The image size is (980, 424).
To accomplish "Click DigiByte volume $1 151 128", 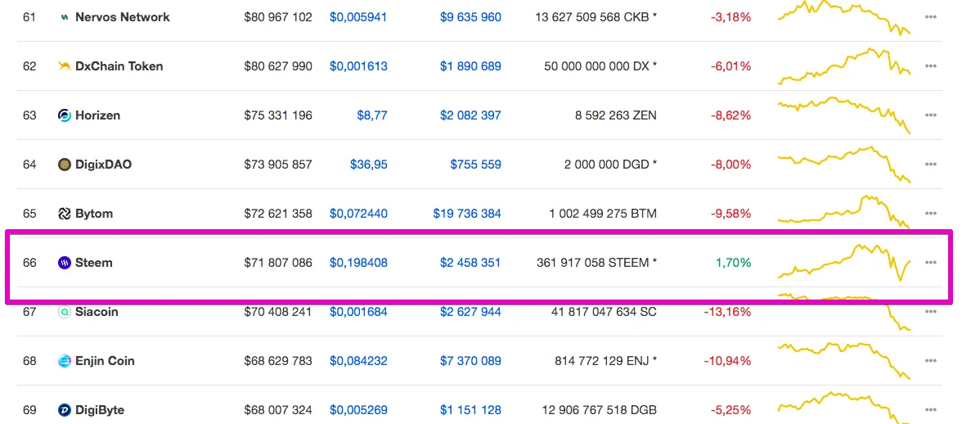I will click(x=470, y=410).
